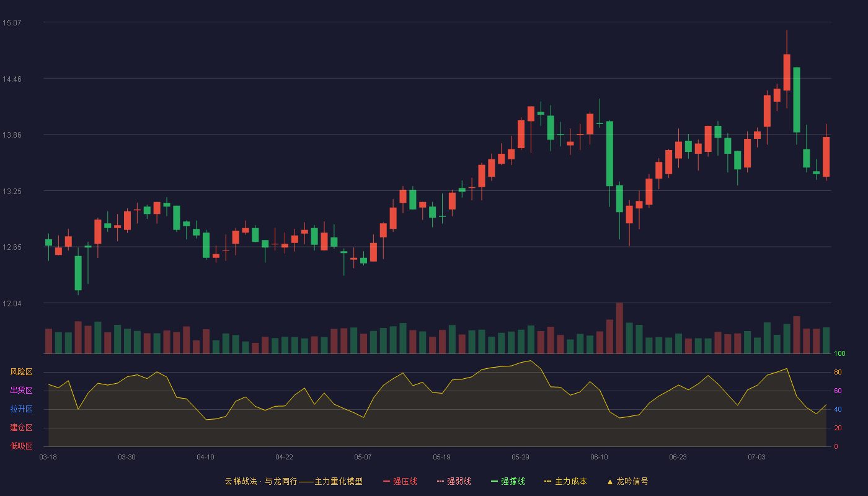Select the tallest red volume bar
Screen dimensions: 868x496
[x=619, y=328]
